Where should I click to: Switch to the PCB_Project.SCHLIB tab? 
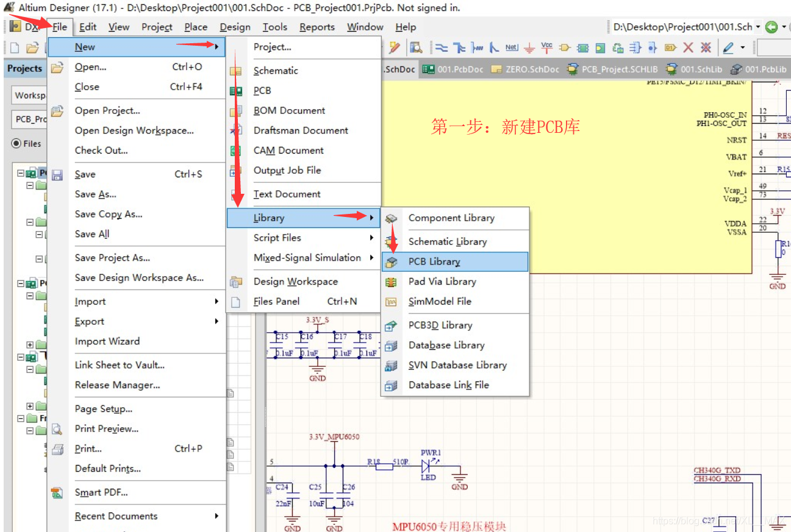click(x=613, y=69)
